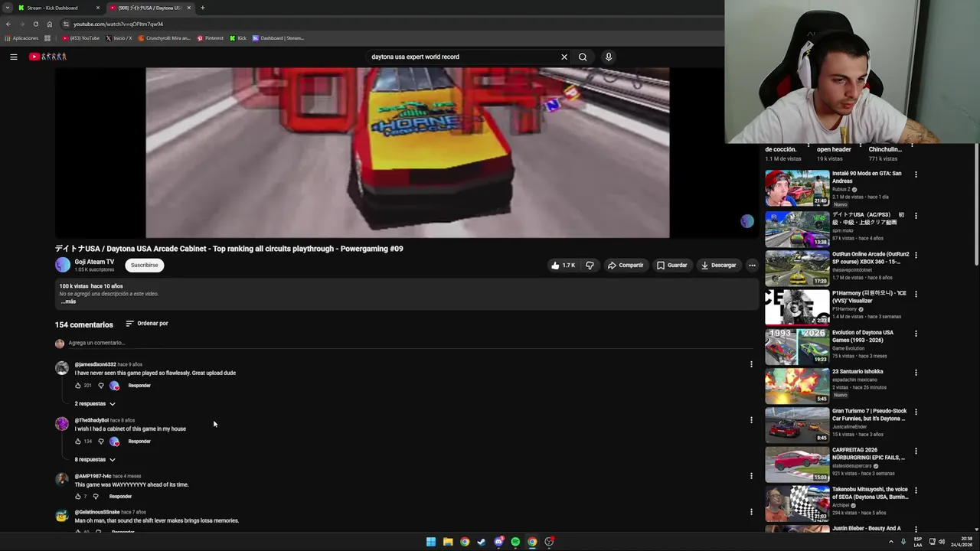
Task: Go back in browser history
Action: [8, 24]
